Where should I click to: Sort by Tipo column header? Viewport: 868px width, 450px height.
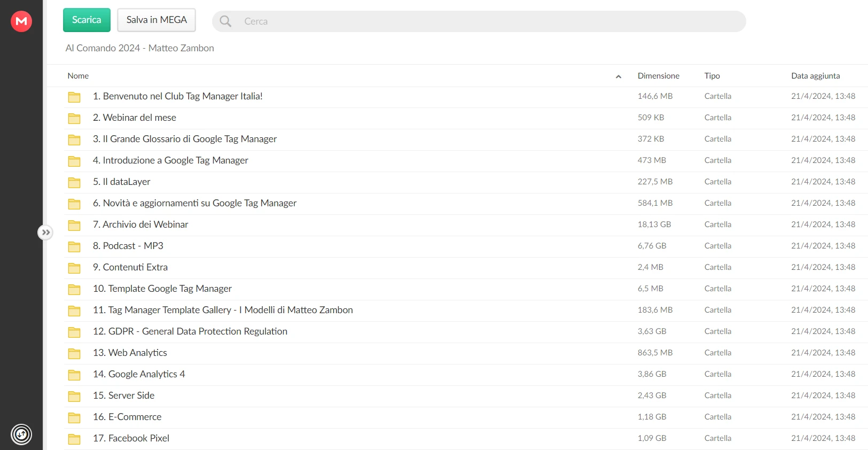712,76
